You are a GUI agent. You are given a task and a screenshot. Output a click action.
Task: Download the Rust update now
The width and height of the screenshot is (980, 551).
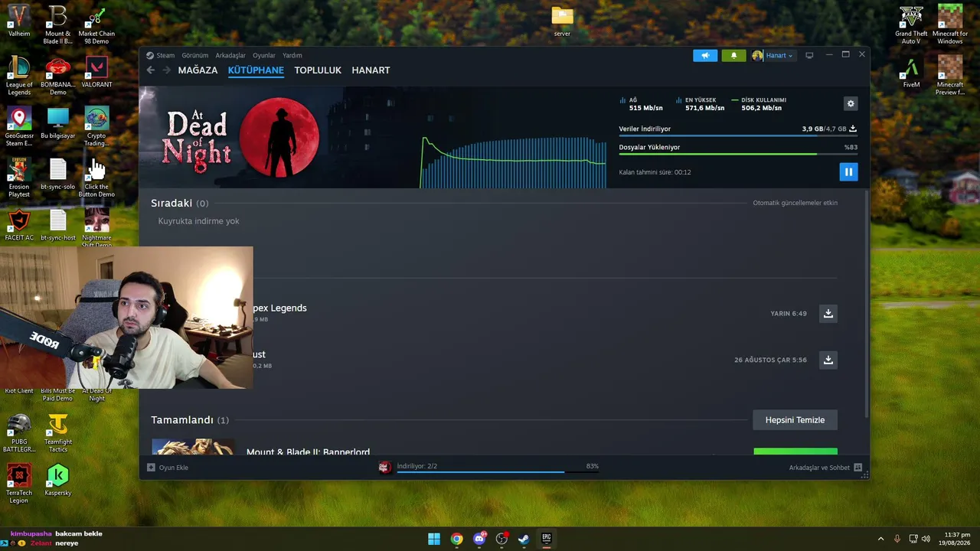[x=828, y=360]
